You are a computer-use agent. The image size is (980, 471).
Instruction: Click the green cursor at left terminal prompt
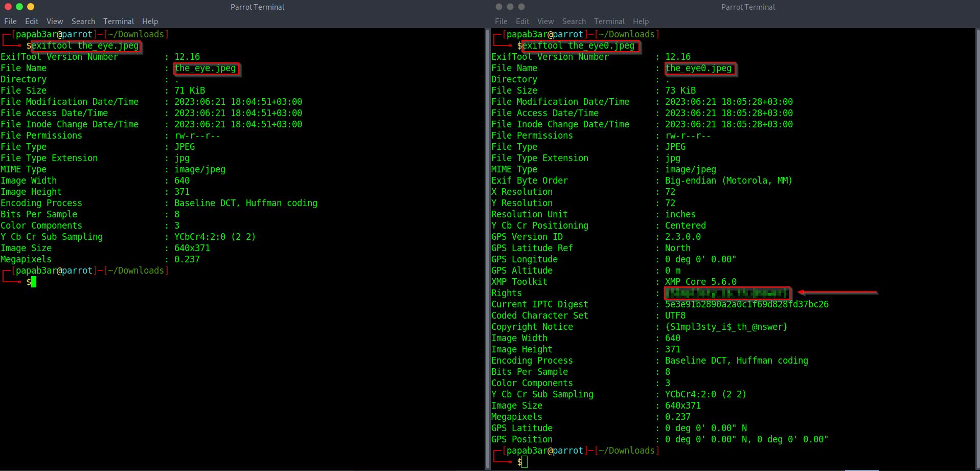point(34,282)
